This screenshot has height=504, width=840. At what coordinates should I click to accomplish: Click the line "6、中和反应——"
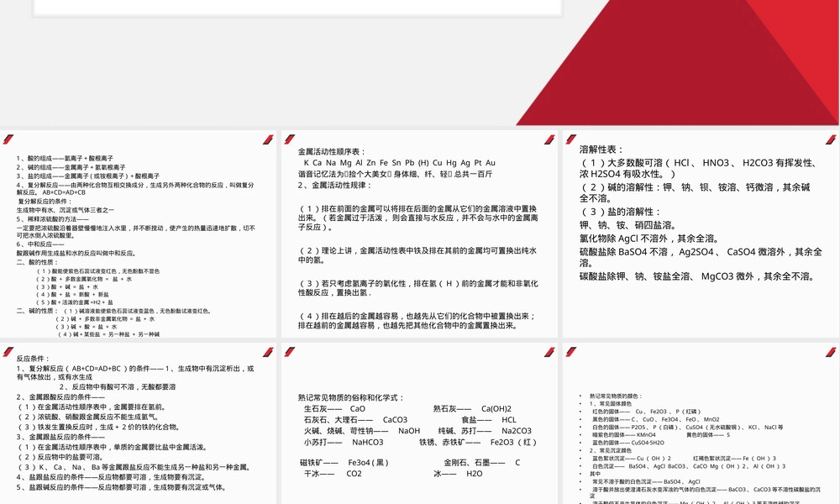40,244
